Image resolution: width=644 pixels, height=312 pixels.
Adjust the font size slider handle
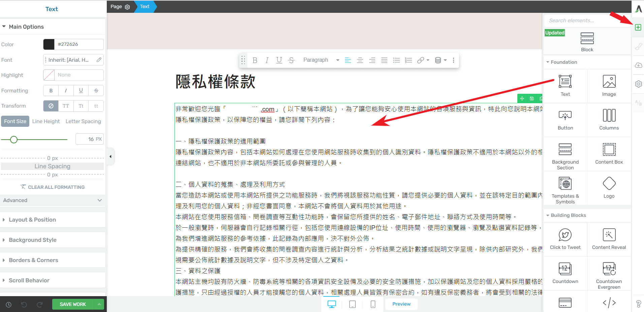click(13, 140)
